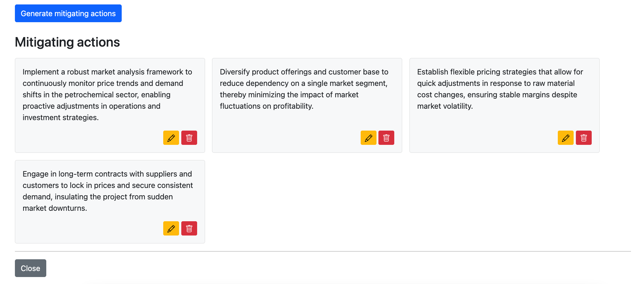Edit the diversify product offerings action
The height and width of the screenshot is (284, 644).
[369, 138]
